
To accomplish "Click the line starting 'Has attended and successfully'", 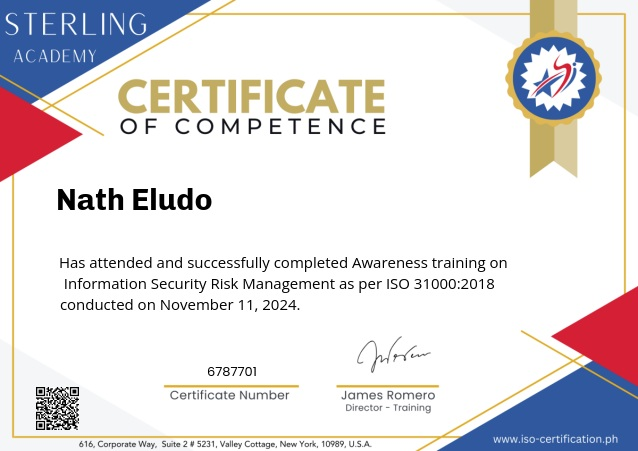I will [283, 263].
